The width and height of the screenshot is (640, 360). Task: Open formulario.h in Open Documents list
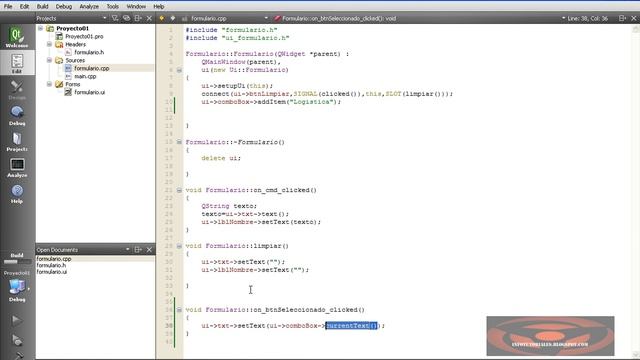tap(51, 265)
